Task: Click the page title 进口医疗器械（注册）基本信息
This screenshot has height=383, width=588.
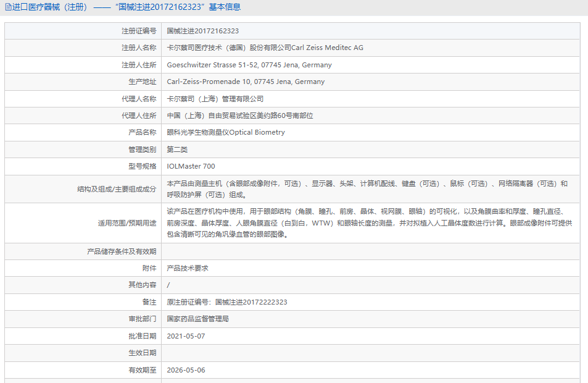Action: click(126, 7)
